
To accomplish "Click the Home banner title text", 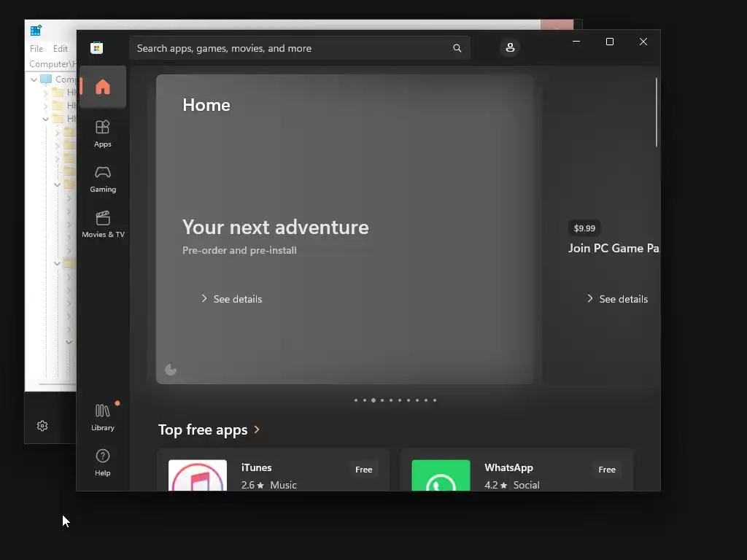I will coord(206,105).
